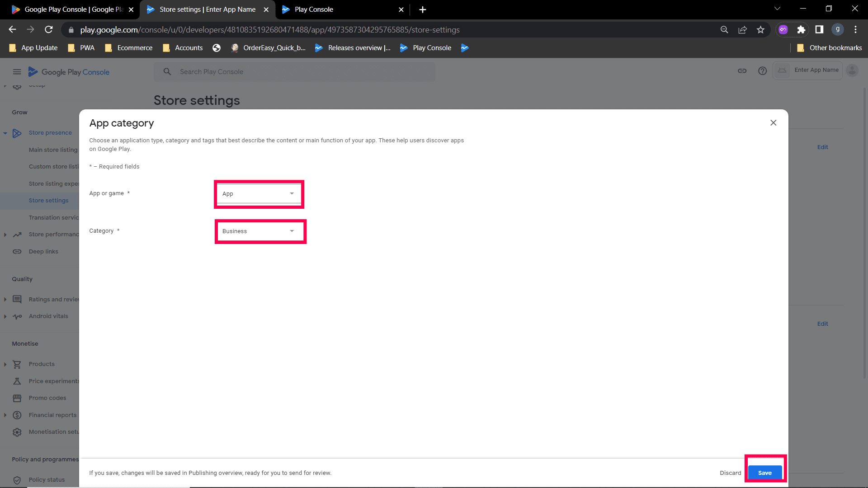Click the copy link icon in header
Viewport: 868px width, 488px height.
tap(742, 71)
